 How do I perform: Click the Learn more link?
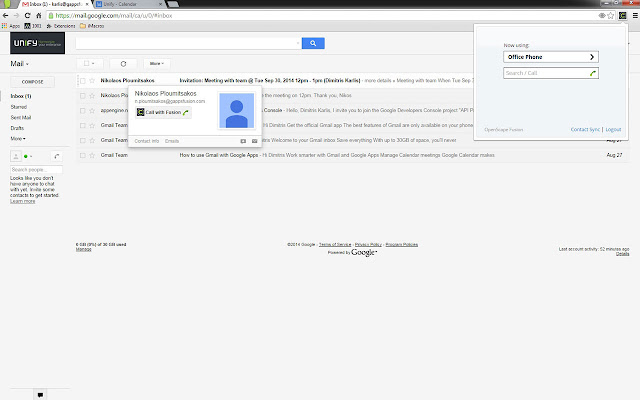coord(22,201)
